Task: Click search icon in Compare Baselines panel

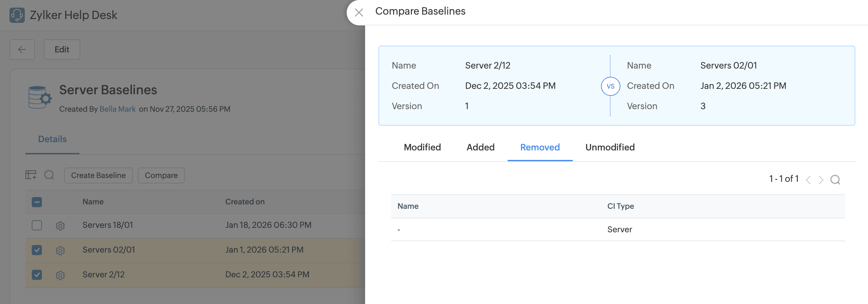Action: click(835, 179)
